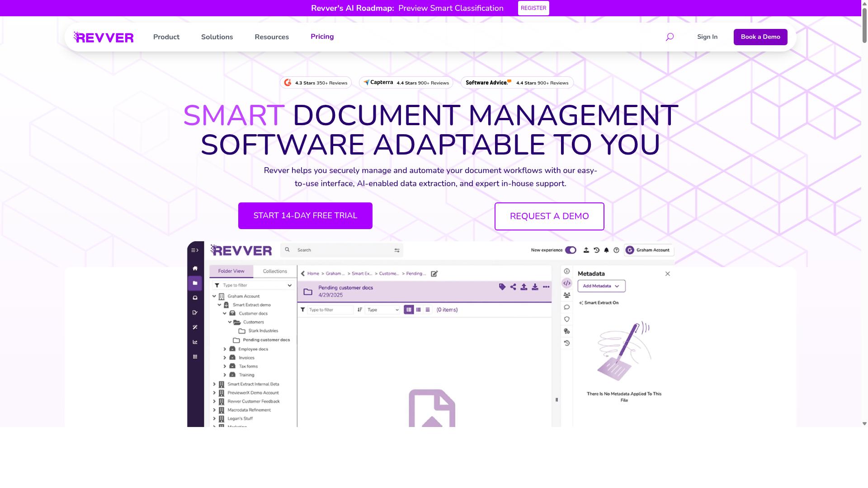Click the advanced search sliders icon in the search bar
Screen dimensions: 868x488
pos(397,250)
